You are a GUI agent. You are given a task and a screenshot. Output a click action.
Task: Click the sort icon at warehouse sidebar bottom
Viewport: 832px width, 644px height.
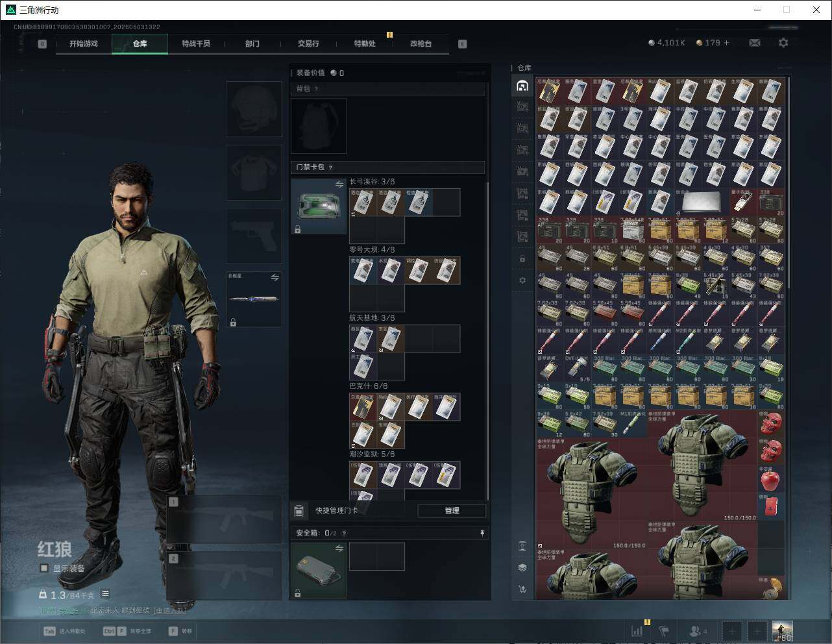click(x=522, y=589)
